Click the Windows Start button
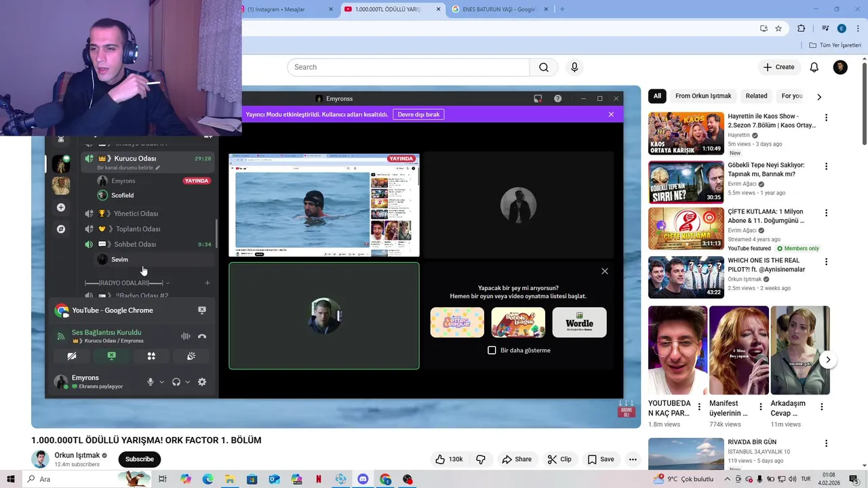This screenshot has height=488, width=868. pos(11,479)
